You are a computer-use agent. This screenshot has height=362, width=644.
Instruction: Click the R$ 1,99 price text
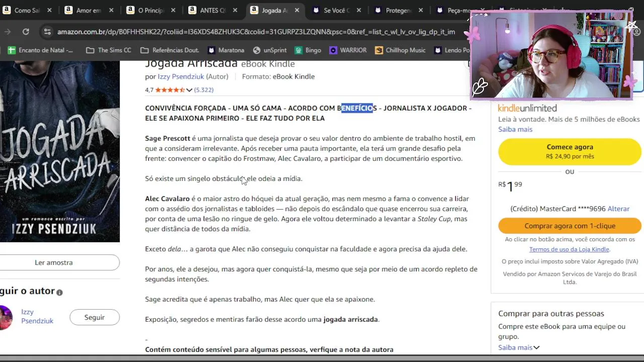coord(510,187)
